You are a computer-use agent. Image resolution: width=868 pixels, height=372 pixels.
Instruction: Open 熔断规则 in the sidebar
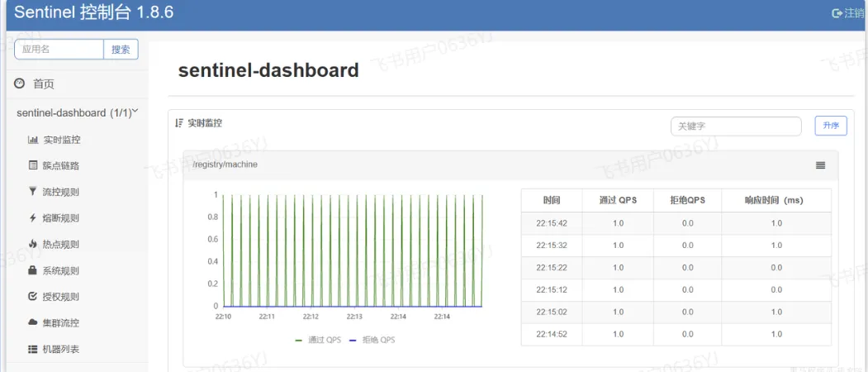click(x=61, y=218)
